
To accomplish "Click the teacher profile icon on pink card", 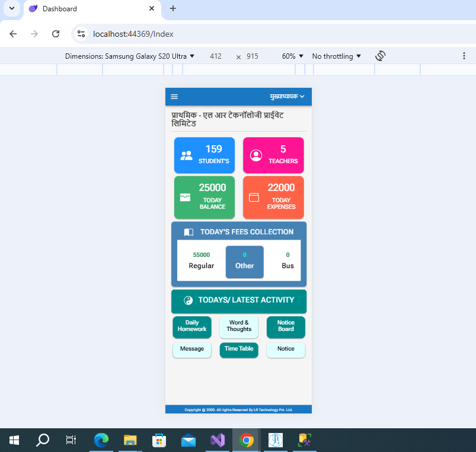I will 256,155.
